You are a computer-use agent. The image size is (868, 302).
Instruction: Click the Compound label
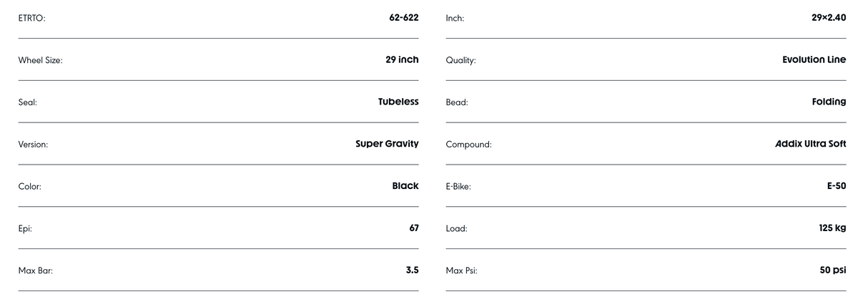(468, 145)
